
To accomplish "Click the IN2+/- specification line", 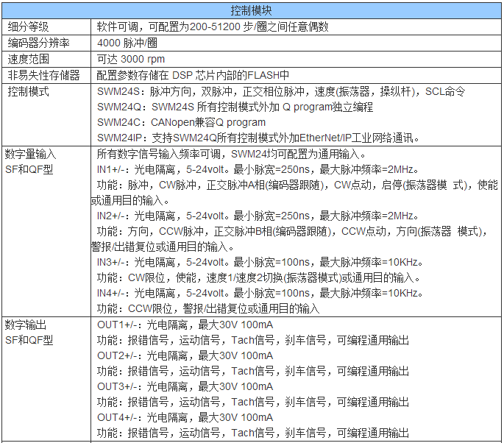I will tap(258, 216).
